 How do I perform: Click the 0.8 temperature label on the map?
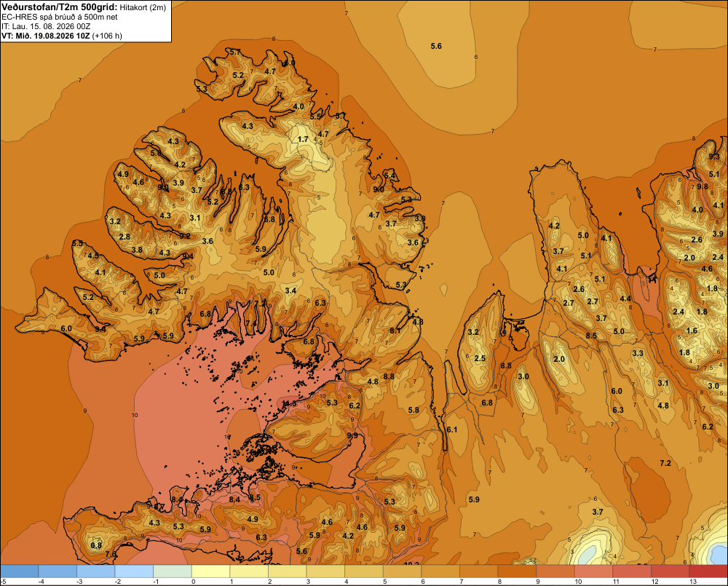[96, 545]
